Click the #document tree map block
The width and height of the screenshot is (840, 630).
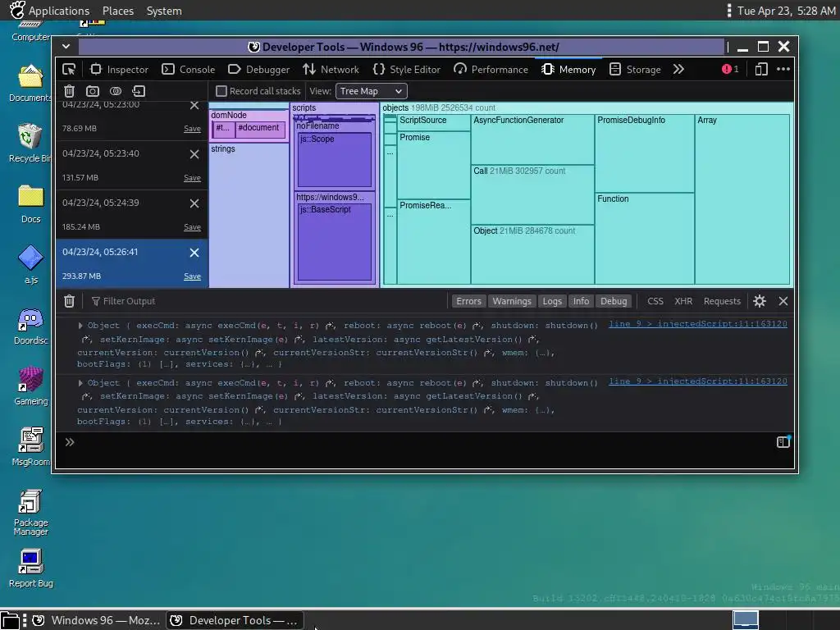(x=260, y=129)
